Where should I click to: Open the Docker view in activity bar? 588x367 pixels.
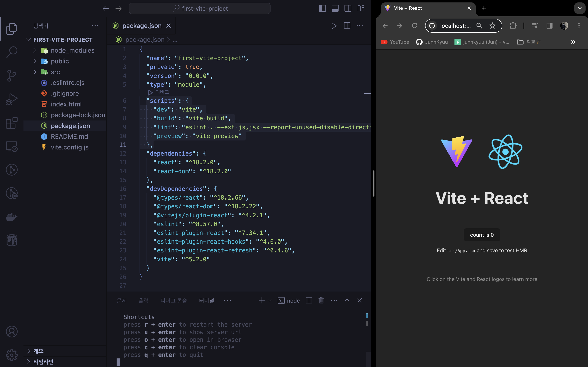(11, 217)
